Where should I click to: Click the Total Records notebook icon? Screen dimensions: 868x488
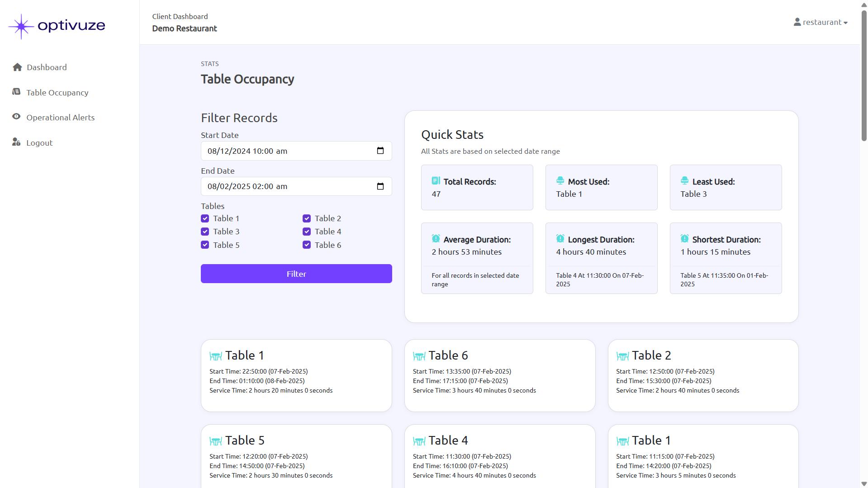click(x=436, y=181)
